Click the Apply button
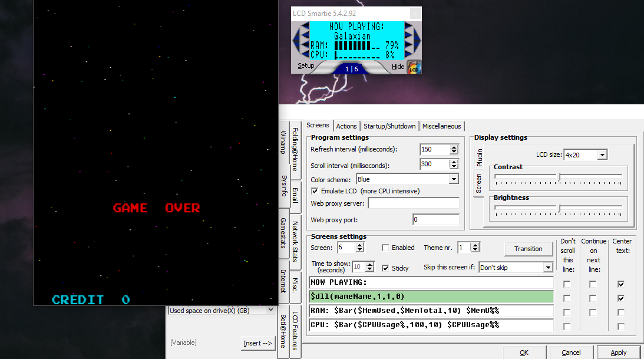Screen dimensions: 644x359 618,353
